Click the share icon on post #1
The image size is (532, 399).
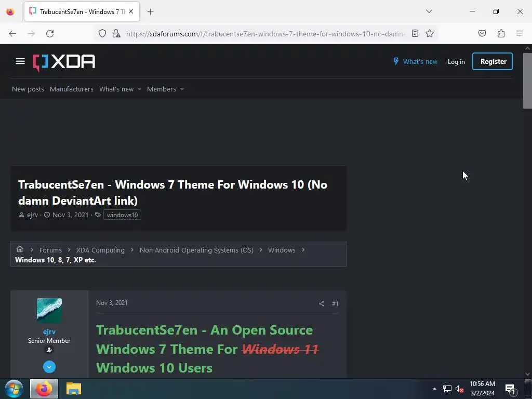coord(322,303)
